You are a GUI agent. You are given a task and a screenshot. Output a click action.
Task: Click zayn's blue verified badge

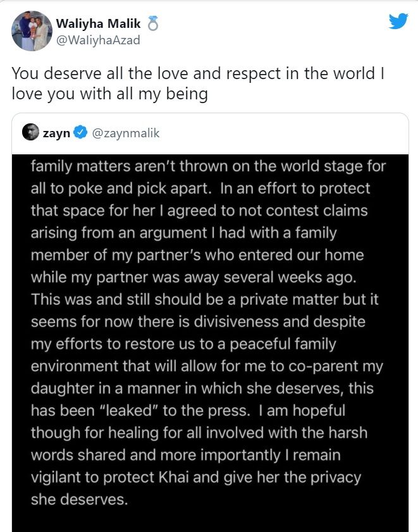click(x=81, y=133)
